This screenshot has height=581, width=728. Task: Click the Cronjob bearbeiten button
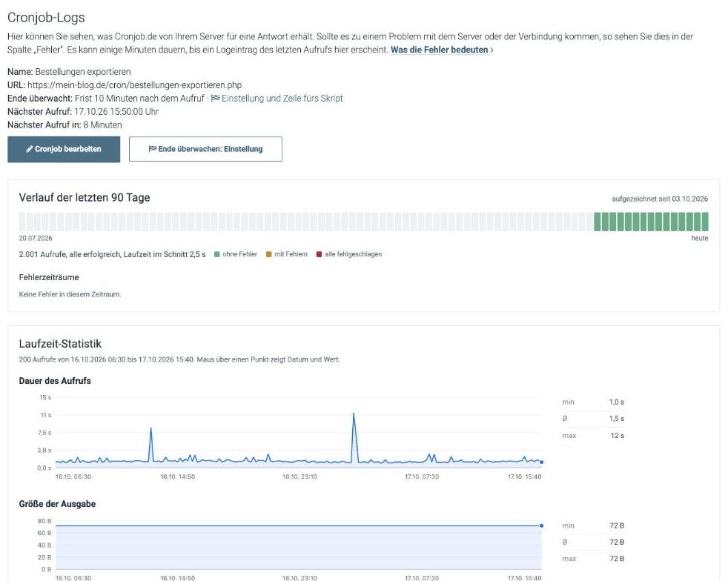(x=64, y=149)
